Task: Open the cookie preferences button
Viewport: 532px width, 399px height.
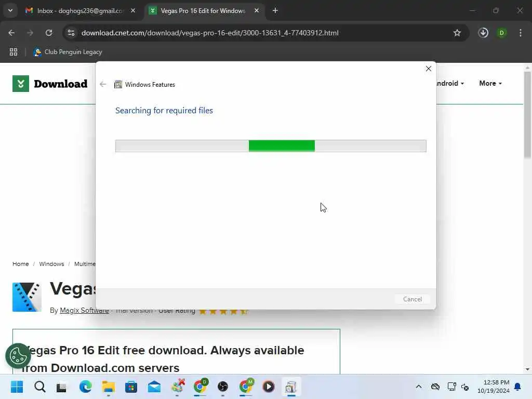Action: pyautogui.click(x=18, y=355)
